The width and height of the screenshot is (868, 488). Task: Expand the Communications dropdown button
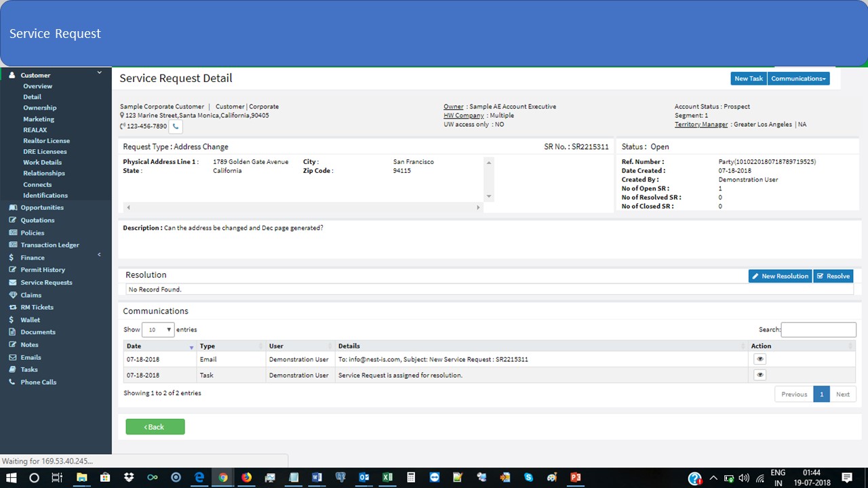coord(798,79)
